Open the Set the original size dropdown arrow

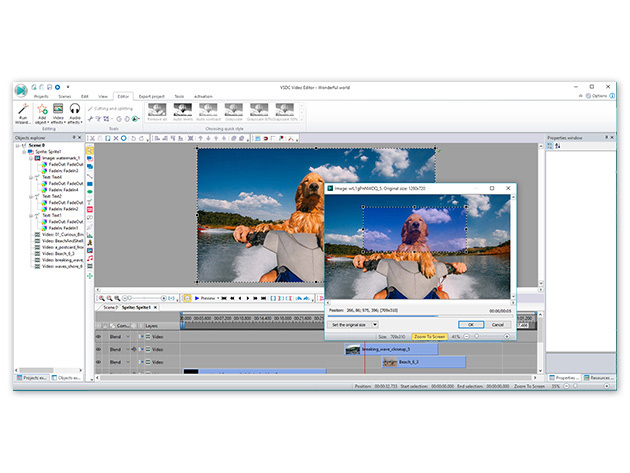tap(375, 325)
